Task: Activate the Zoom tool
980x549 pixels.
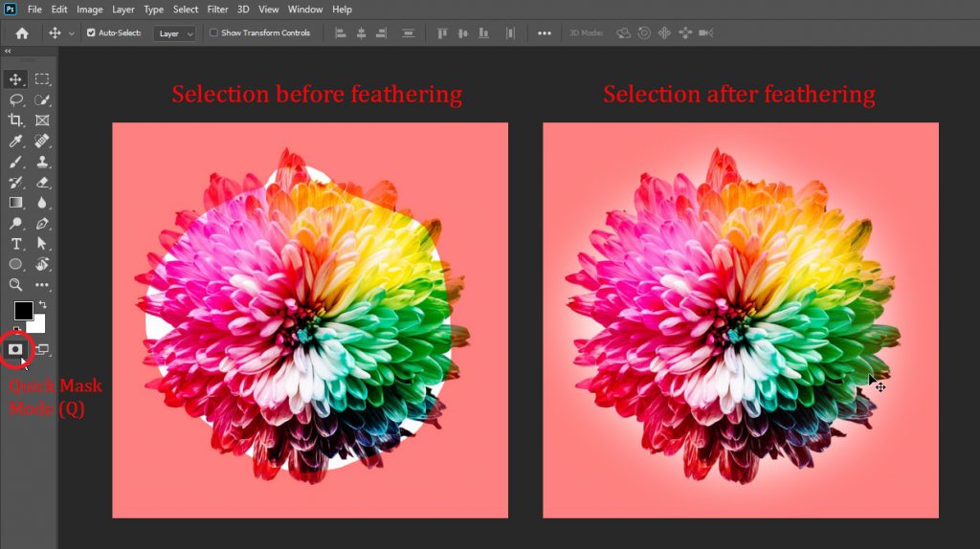Action: 16,285
